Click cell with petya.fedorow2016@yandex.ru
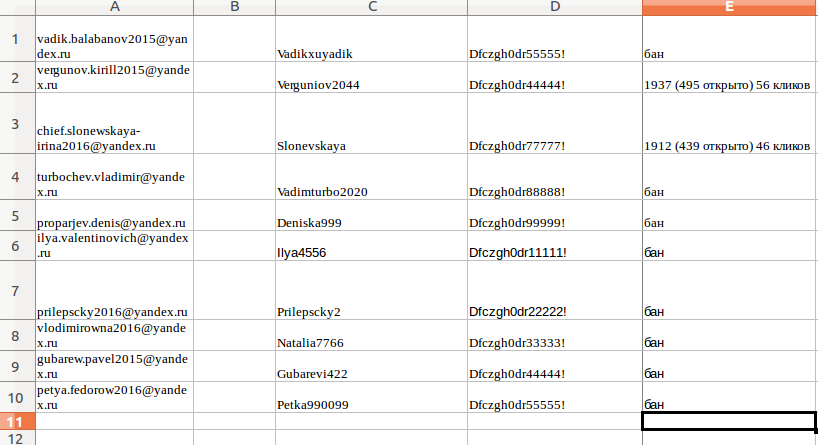Viewport: 818px width, 445px height. click(x=114, y=398)
